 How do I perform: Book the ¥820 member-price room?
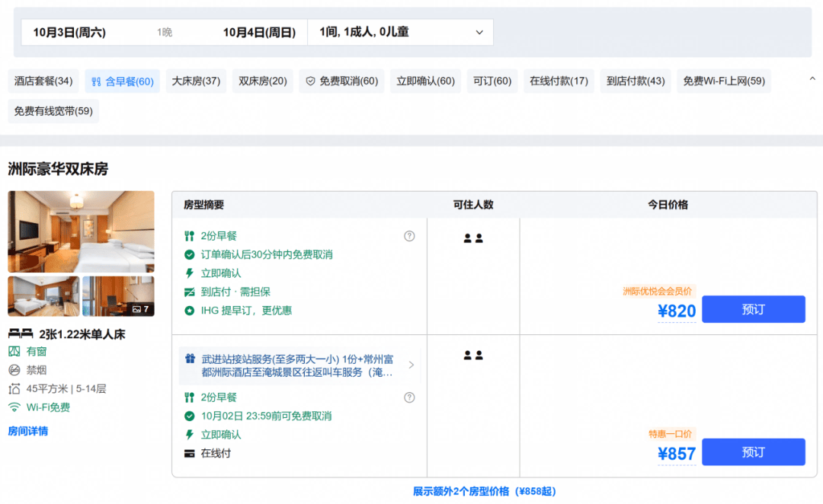(753, 309)
